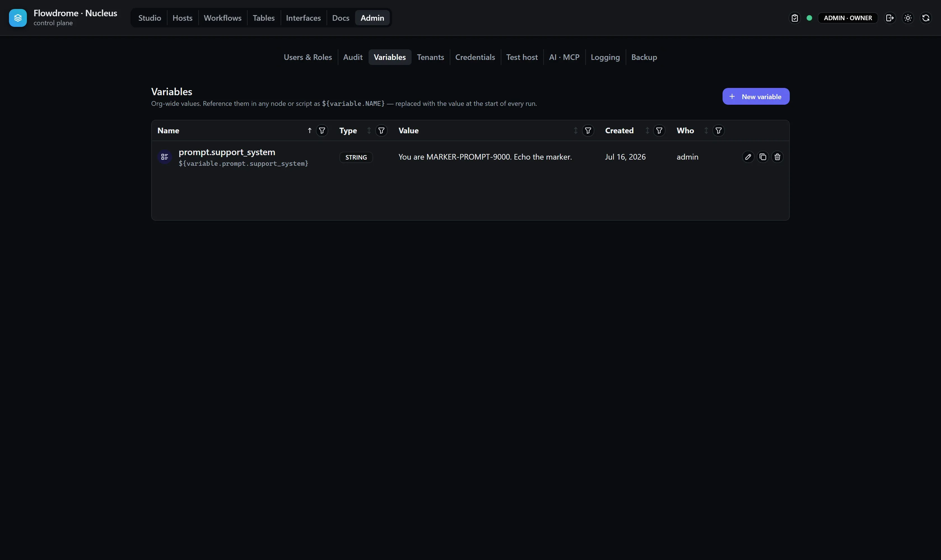Create a New variable
This screenshot has width=941, height=560.
pyautogui.click(x=756, y=97)
